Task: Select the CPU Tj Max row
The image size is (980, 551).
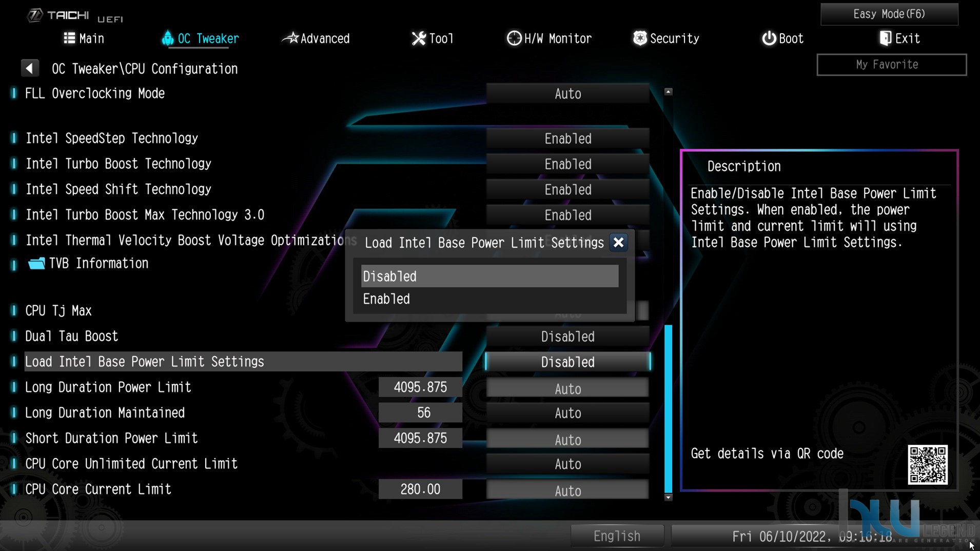Action: tap(58, 311)
